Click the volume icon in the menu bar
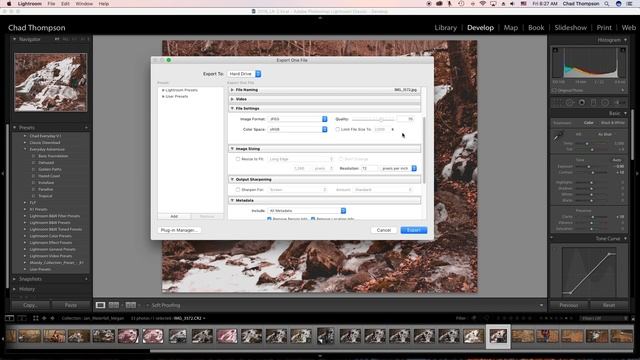The image size is (640, 360). point(512,4)
